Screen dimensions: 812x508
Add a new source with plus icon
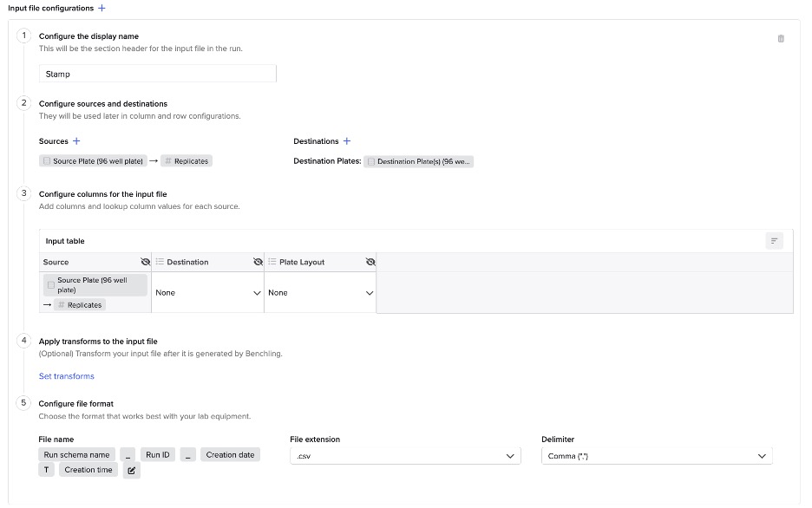[76, 140]
